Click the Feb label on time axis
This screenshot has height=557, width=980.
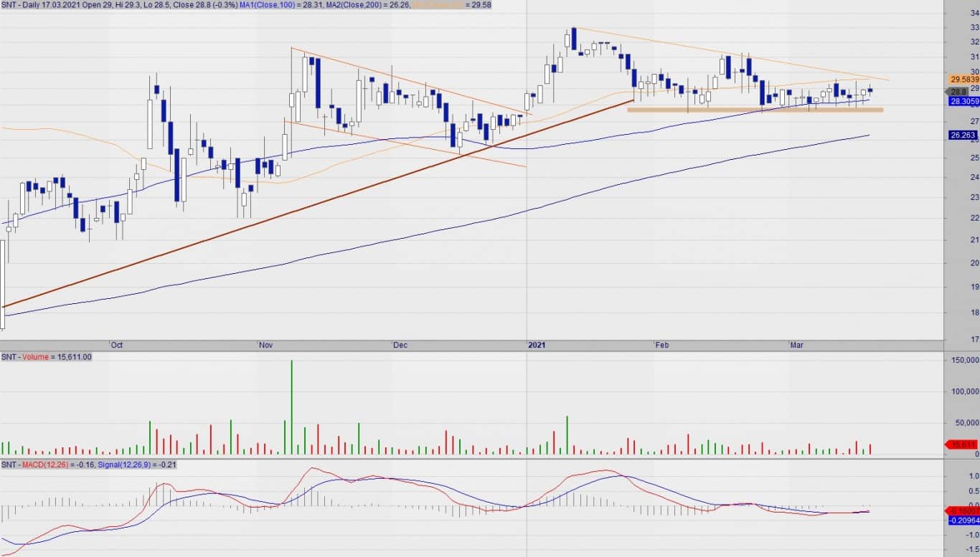click(x=661, y=346)
